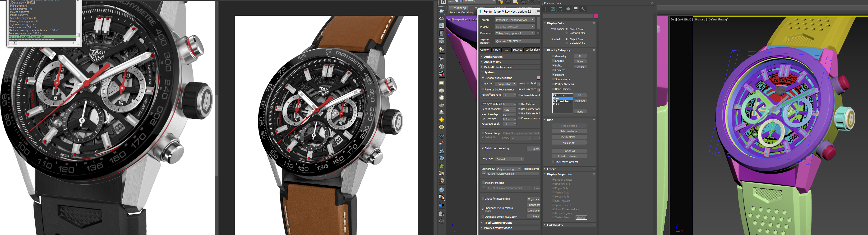Image resolution: width=868 pixels, height=235 pixels.
Task: Open the Renderer dropdown
Action: 515,33
